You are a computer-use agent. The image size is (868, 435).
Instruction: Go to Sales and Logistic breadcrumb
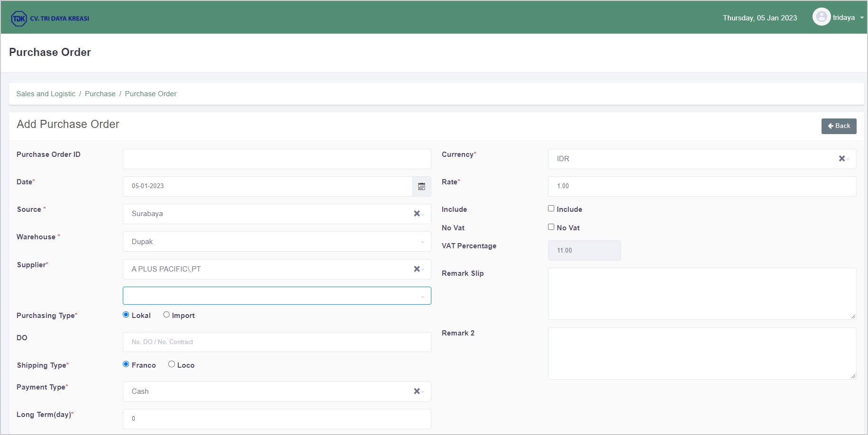(46, 94)
